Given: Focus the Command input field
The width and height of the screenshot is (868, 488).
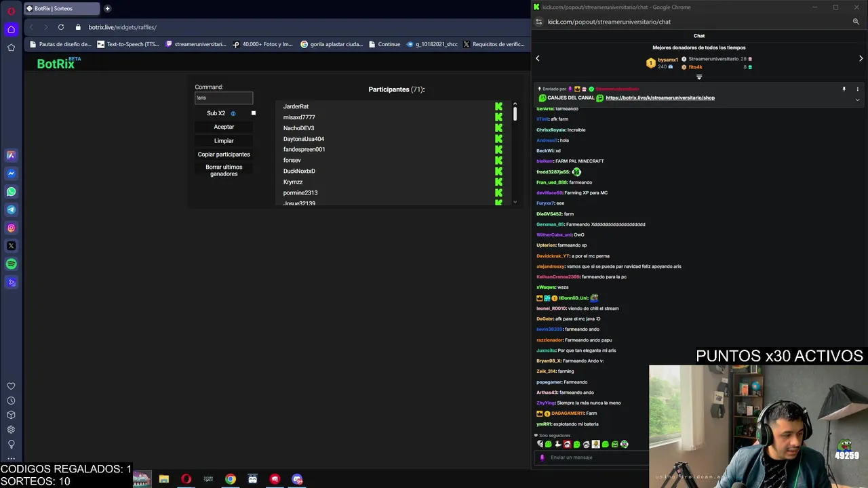Looking at the screenshot, I should pyautogui.click(x=224, y=98).
